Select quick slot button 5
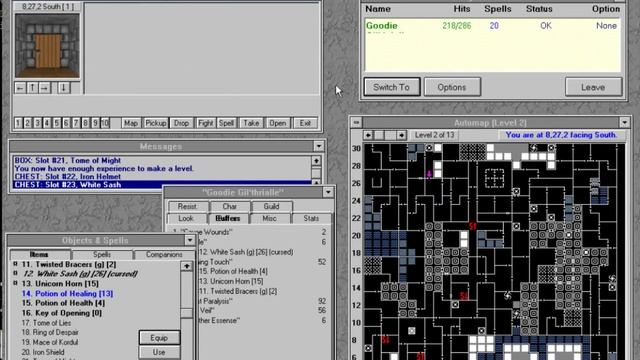Screen dimensions: 640x360 56,123
